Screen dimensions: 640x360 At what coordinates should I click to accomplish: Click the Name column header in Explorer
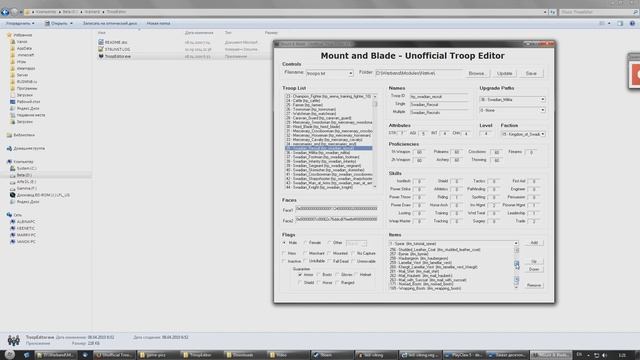[x=102, y=33]
